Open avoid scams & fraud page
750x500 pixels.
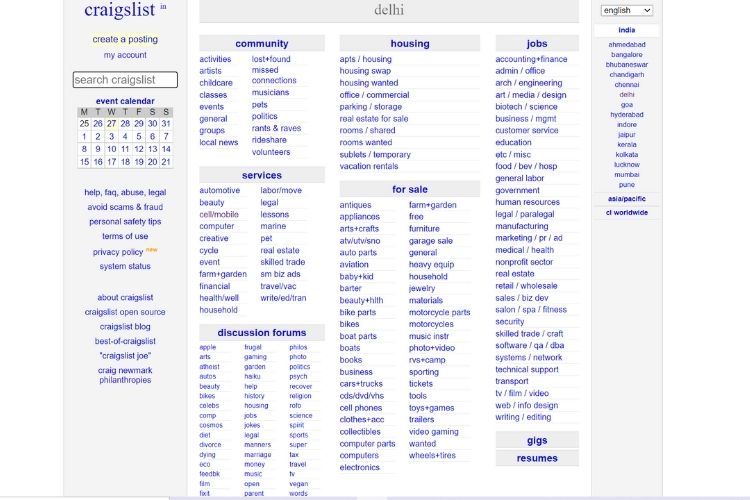click(x=125, y=207)
